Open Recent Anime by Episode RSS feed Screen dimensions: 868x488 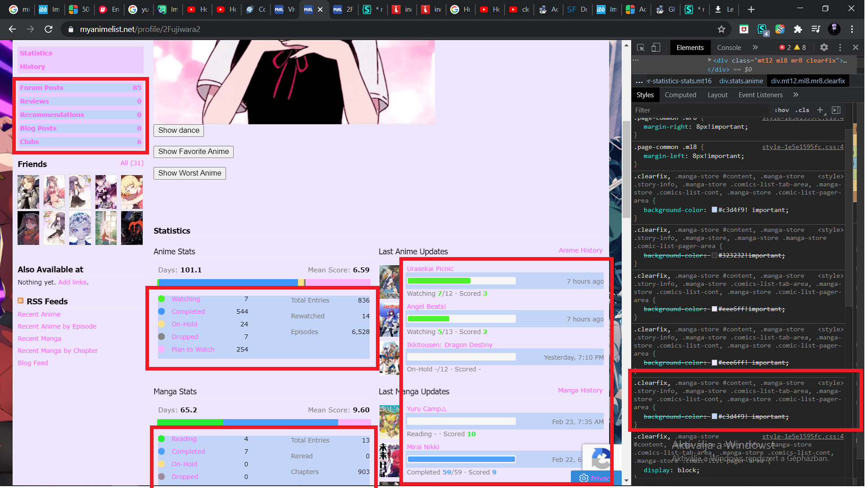click(57, 326)
